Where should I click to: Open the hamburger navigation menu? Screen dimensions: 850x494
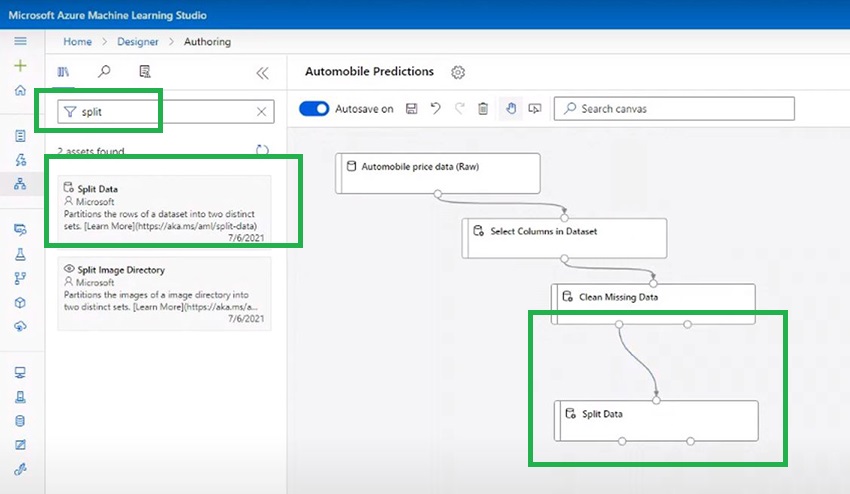(20, 41)
